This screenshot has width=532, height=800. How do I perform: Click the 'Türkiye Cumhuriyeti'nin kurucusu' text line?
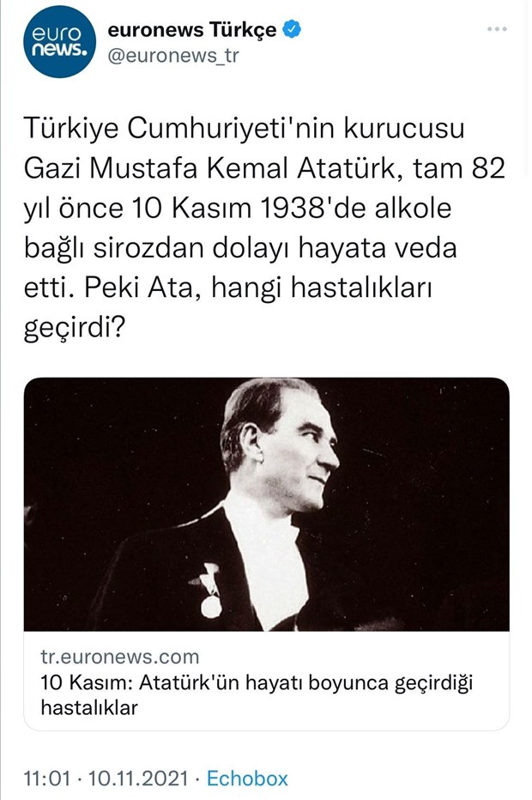pos(244,130)
